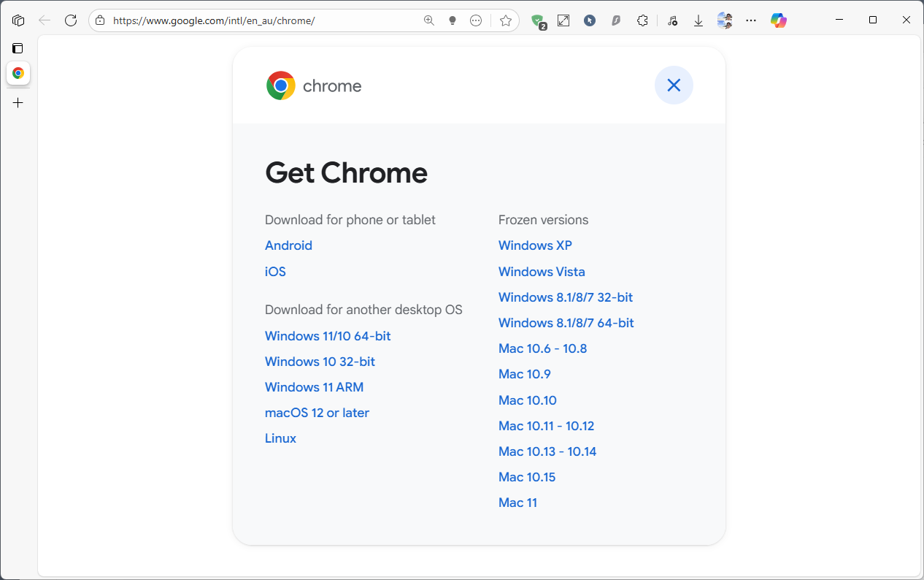Open the Mac 11 frozen version link
The image size is (924, 580).
[x=517, y=503]
